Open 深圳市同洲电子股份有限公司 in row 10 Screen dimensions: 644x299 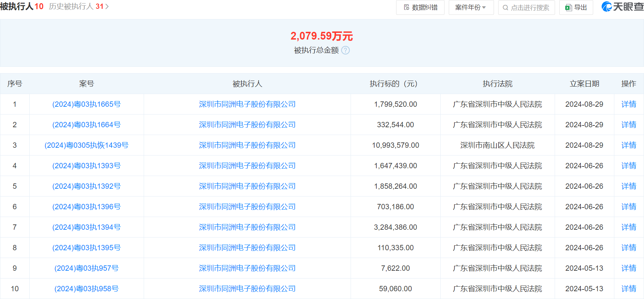[x=247, y=289]
